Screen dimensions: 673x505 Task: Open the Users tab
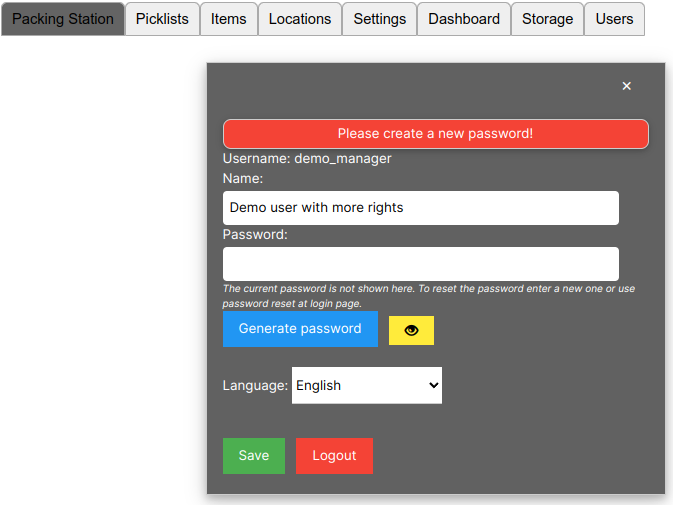point(615,19)
